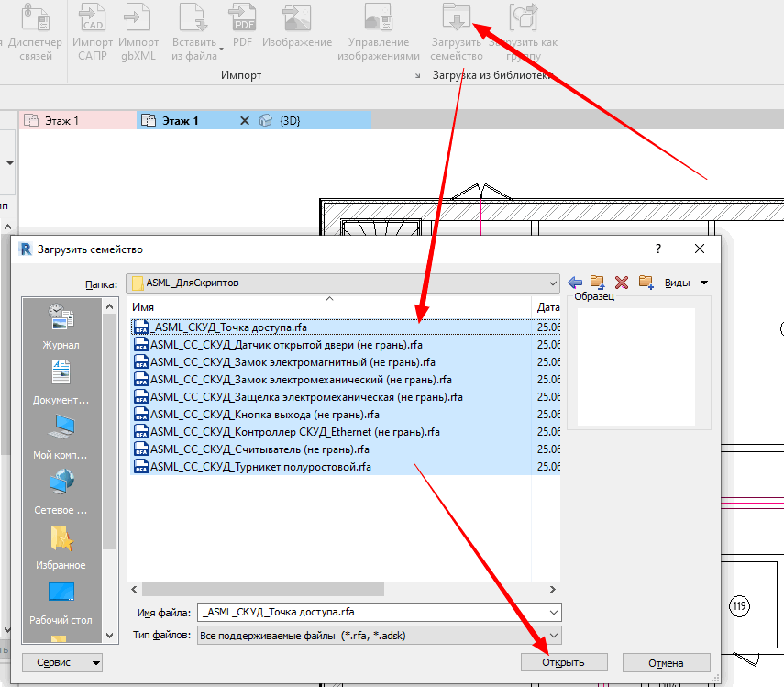Select Считыватель (не грань).rfa file
This screenshot has width=784, height=687.
[345, 449]
